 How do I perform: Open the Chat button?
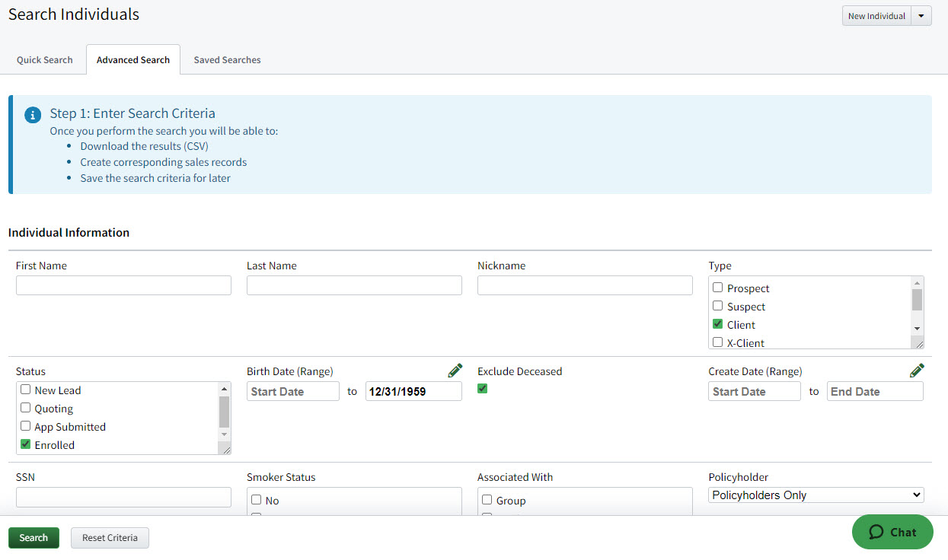(x=892, y=532)
